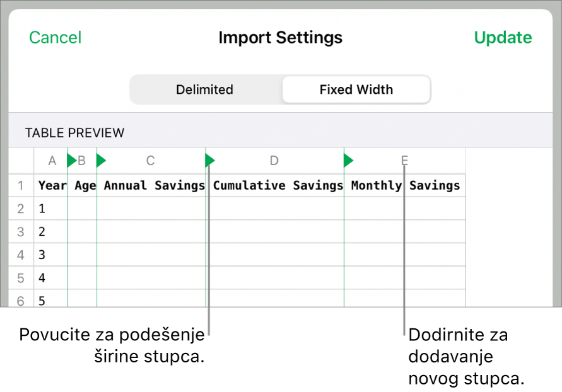Tap column header E to add column
This screenshot has height=392, width=562.
[405, 161]
